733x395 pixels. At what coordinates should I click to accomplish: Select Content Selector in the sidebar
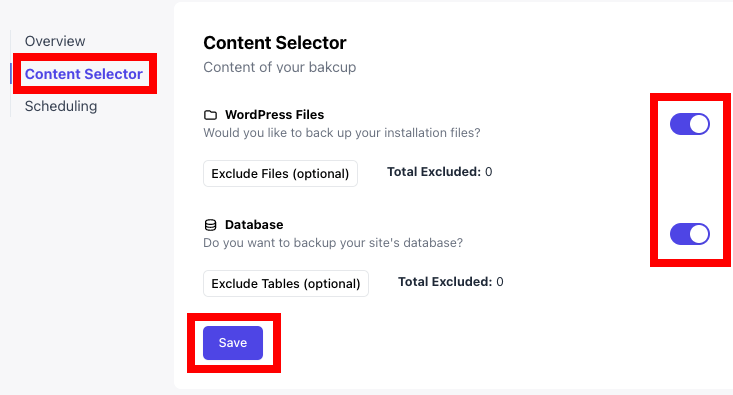[x=84, y=74]
